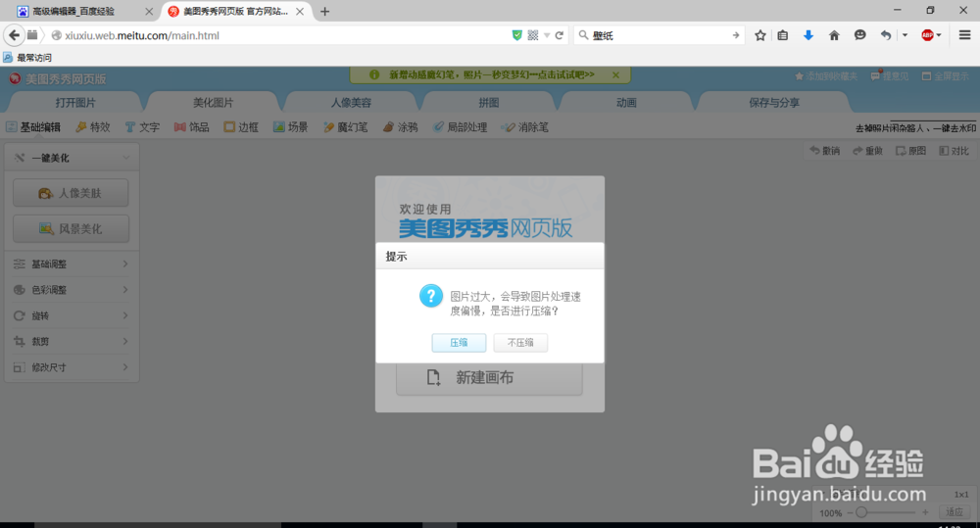
Task: Switch to the 人像美容 tab
Action: (x=351, y=102)
